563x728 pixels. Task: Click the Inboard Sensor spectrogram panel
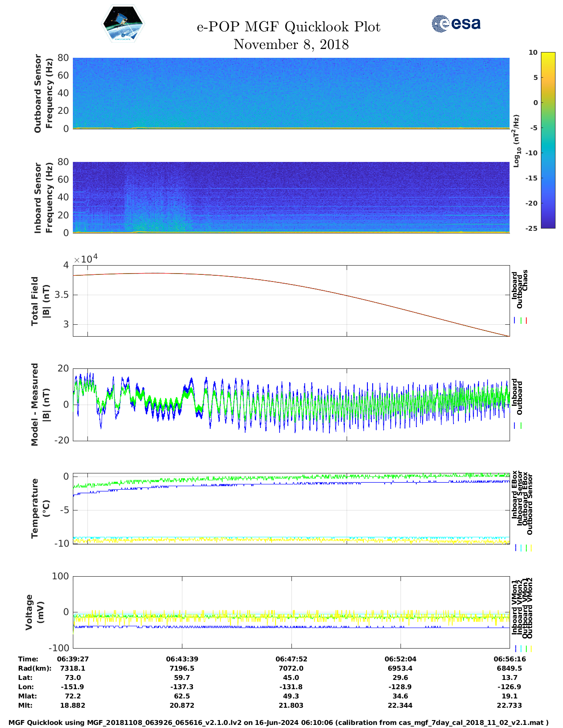(x=291, y=197)
